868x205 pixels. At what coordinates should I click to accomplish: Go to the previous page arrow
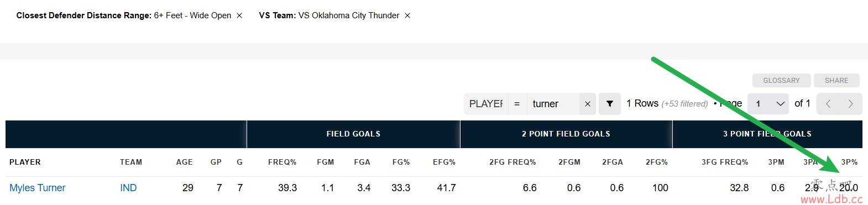[828, 104]
